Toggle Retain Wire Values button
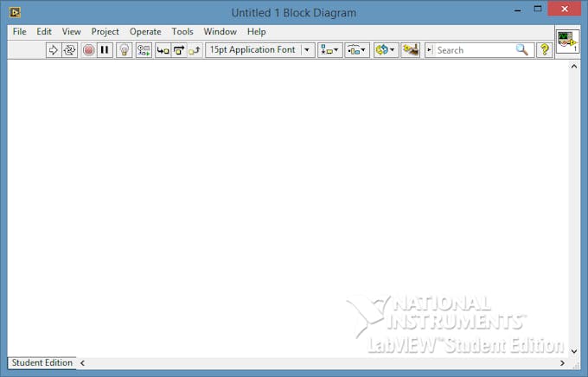 tap(144, 50)
